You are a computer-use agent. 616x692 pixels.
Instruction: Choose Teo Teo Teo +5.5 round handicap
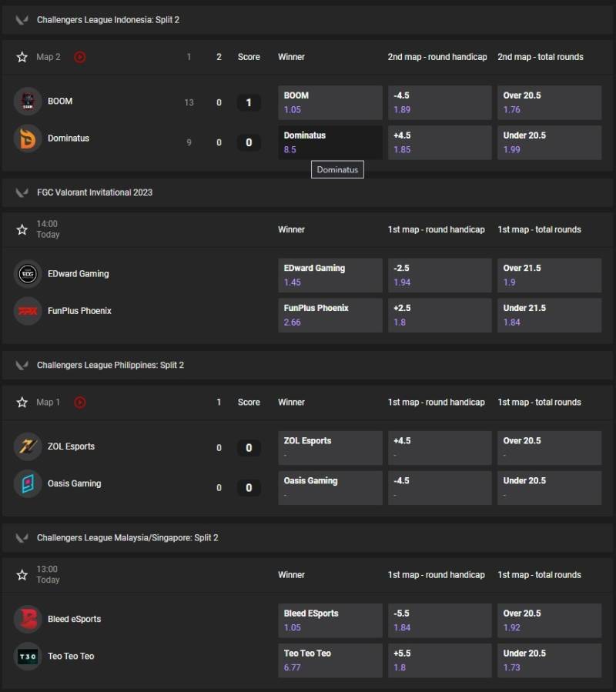[439, 660]
